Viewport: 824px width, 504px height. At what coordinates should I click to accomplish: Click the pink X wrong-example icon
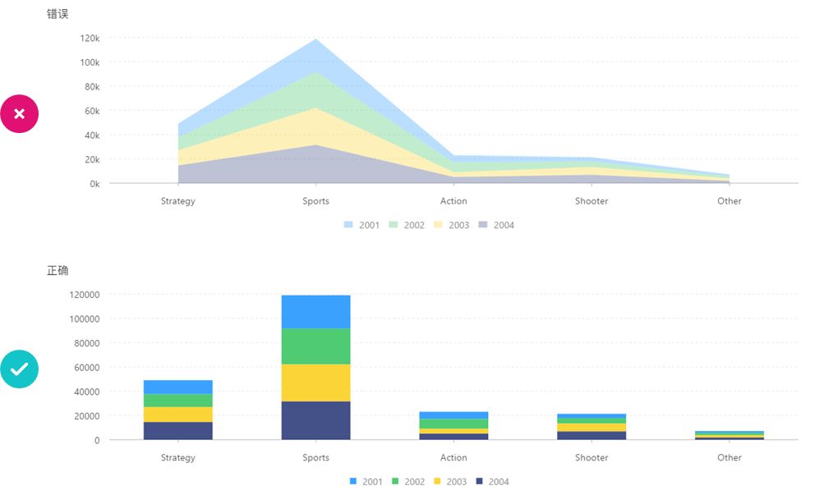click(20, 114)
